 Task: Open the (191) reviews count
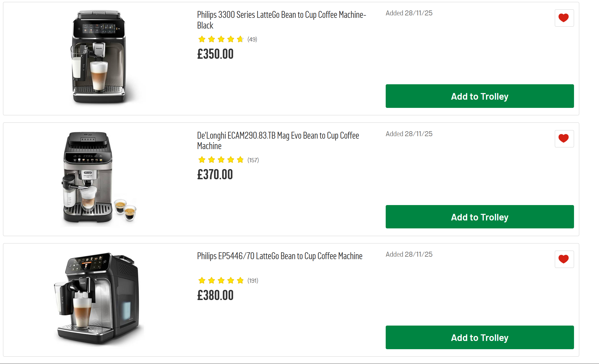[253, 281]
